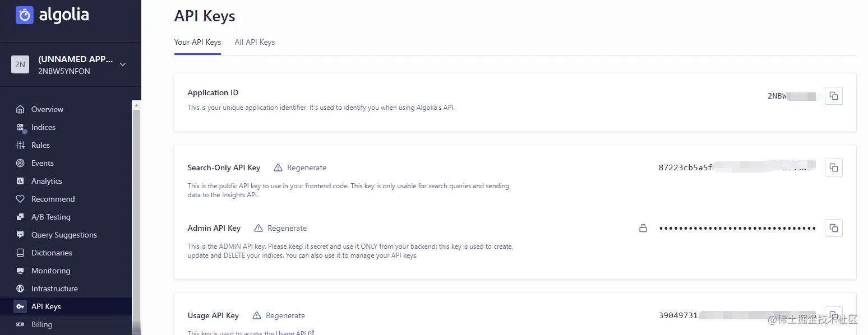Regenerate the Search-Only API Key
This screenshot has height=335, width=868.
tap(307, 167)
